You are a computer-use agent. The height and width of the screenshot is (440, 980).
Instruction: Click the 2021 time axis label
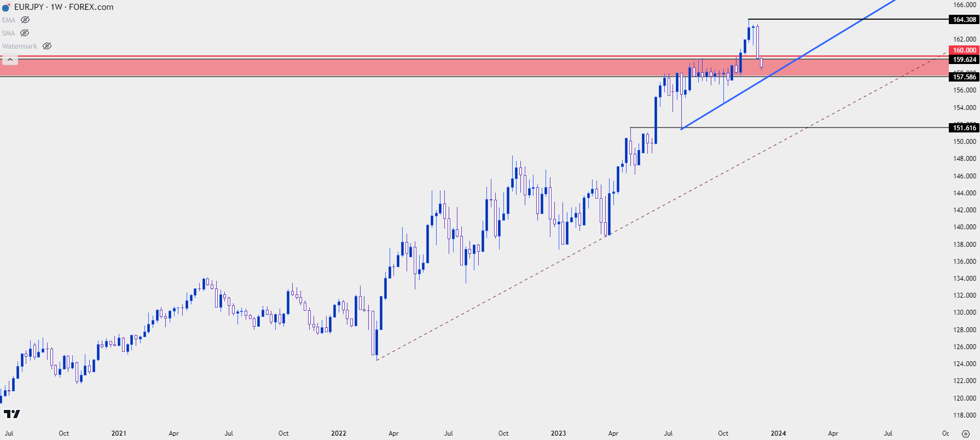(x=119, y=433)
